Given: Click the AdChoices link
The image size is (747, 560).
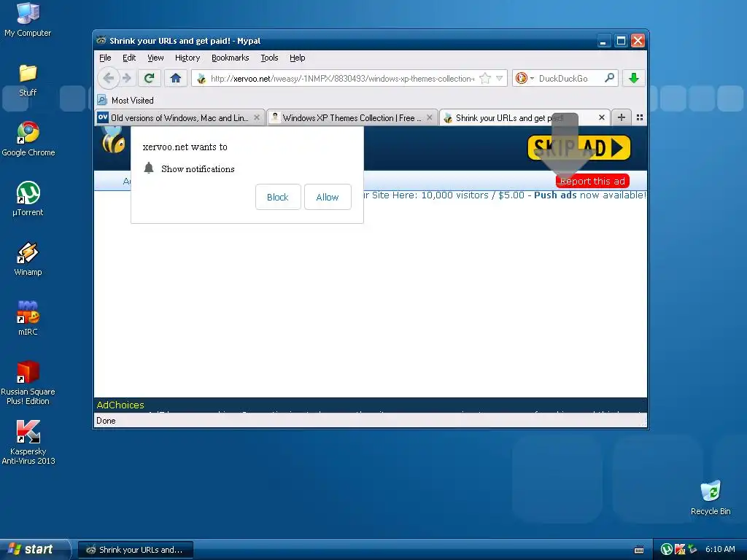Looking at the screenshot, I should [x=120, y=405].
